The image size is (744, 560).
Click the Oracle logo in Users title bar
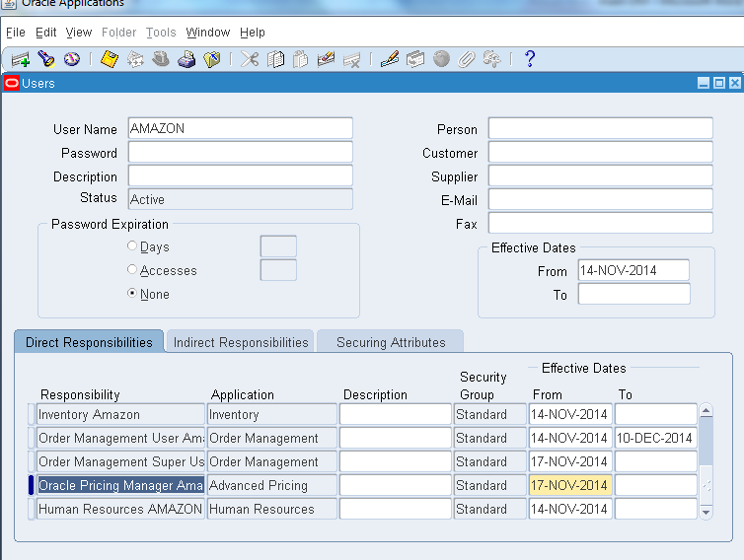(x=12, y=84)
